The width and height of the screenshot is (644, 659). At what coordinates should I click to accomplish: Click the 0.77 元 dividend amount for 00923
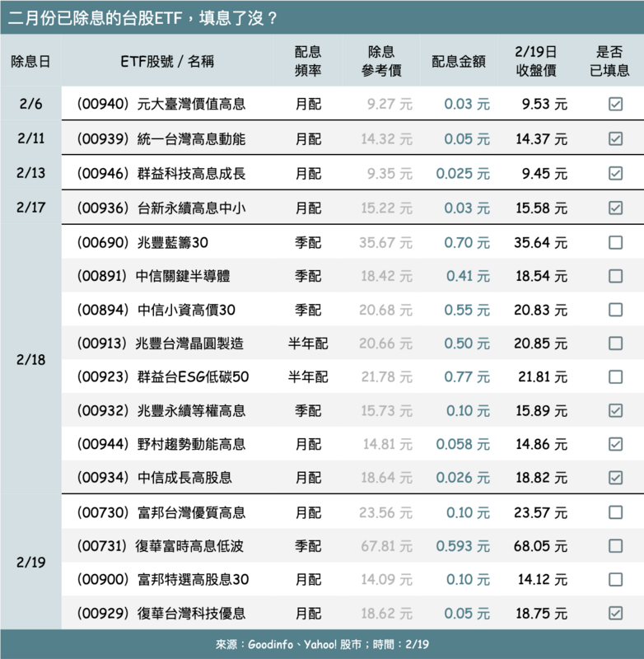pos(467,376)
